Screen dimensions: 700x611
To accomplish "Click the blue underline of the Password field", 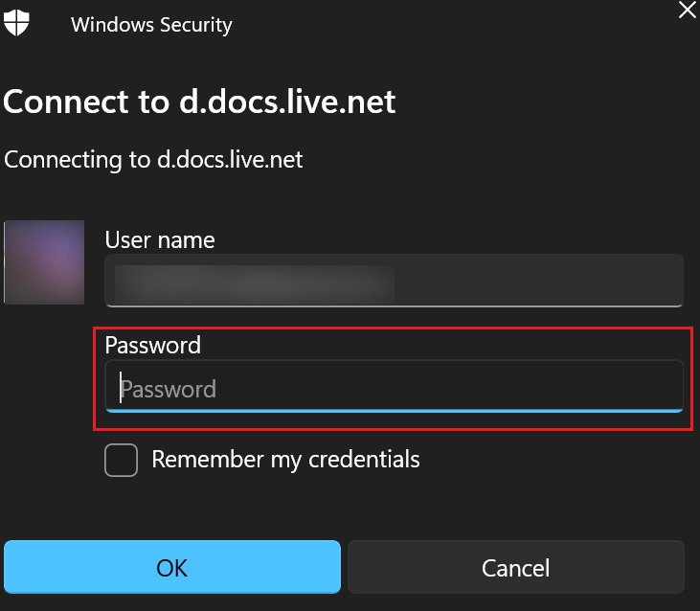I will point(395,410).
